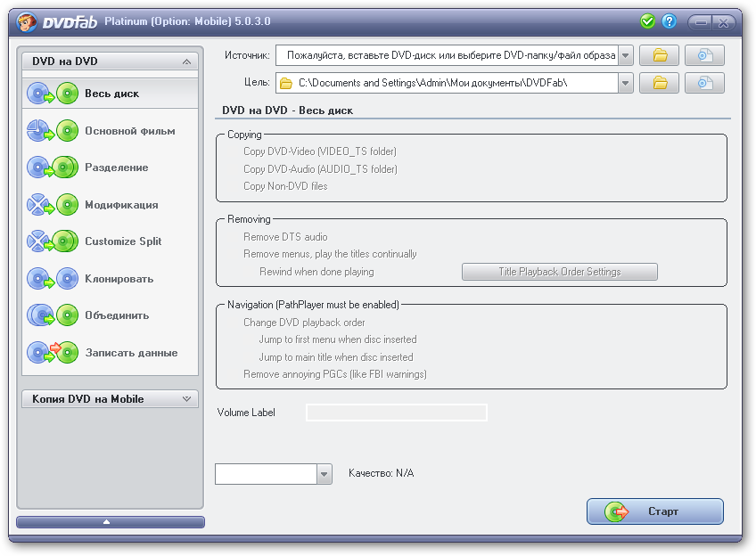Screen dimensions: 756x556
Task: Open the blue help question mark icon
Action: [x=670, y=21]
